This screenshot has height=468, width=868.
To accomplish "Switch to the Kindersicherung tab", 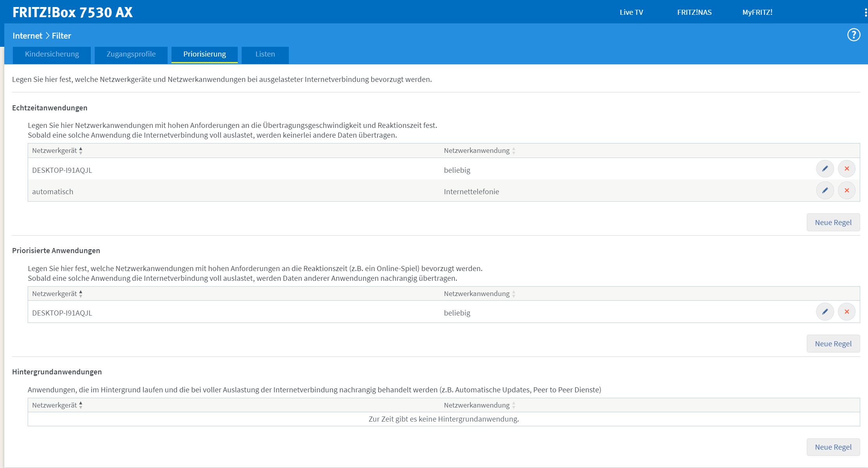I will pyautogui.click(x=52, y=54).
